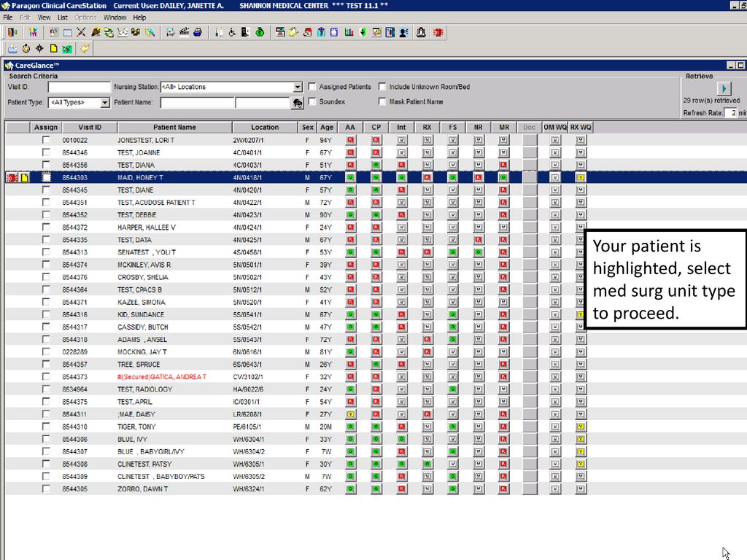Click the red alarm toolbar icon
Image resolution: width=747 pixels, height=560 pixels.
(438, 32)
